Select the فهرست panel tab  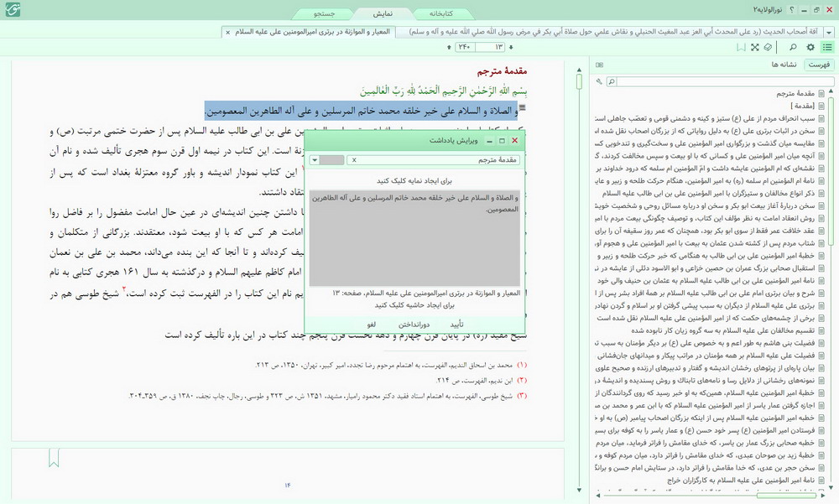pos(819,65)
